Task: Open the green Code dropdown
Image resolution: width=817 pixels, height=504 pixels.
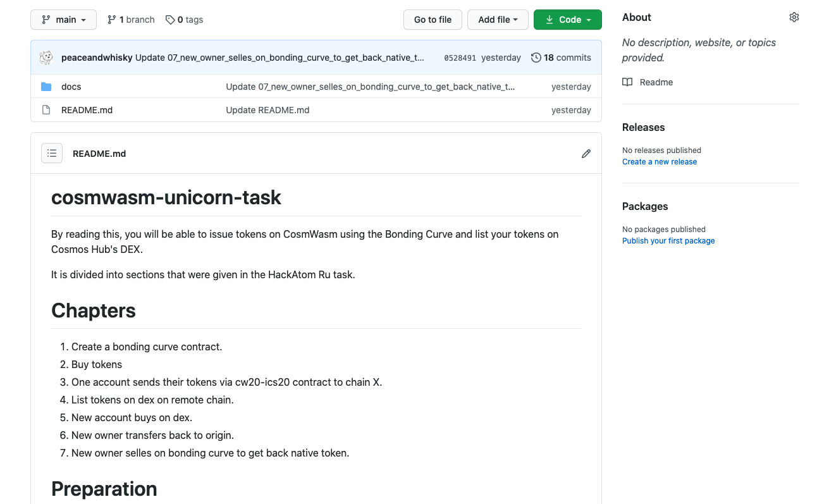Action: click(x=567, y=20)
